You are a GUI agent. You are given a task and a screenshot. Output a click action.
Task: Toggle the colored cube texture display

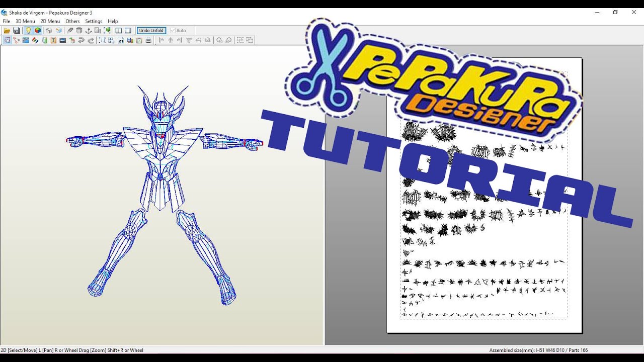point(38,31)
